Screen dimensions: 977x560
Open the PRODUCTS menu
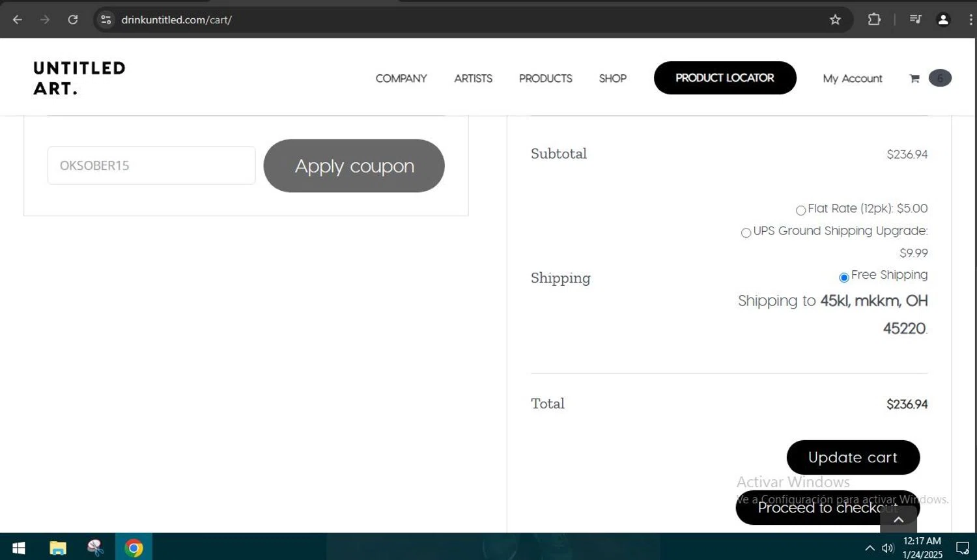(x=546, y=78)
